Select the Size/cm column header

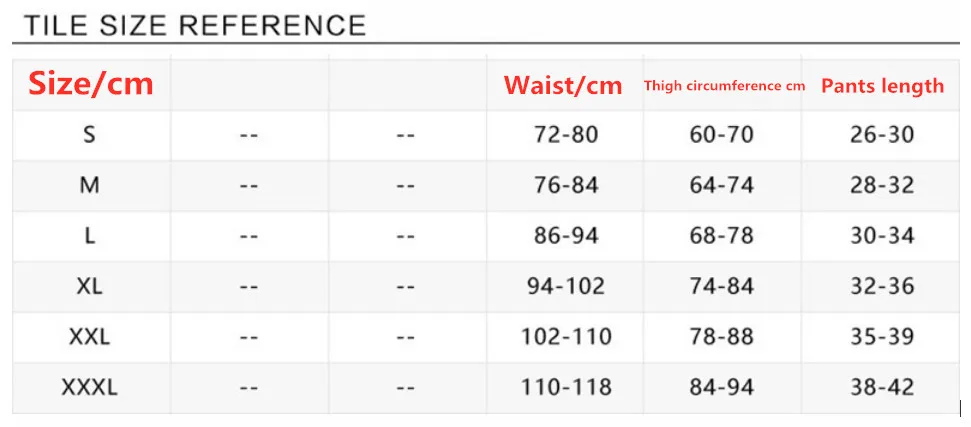point(91,84)
